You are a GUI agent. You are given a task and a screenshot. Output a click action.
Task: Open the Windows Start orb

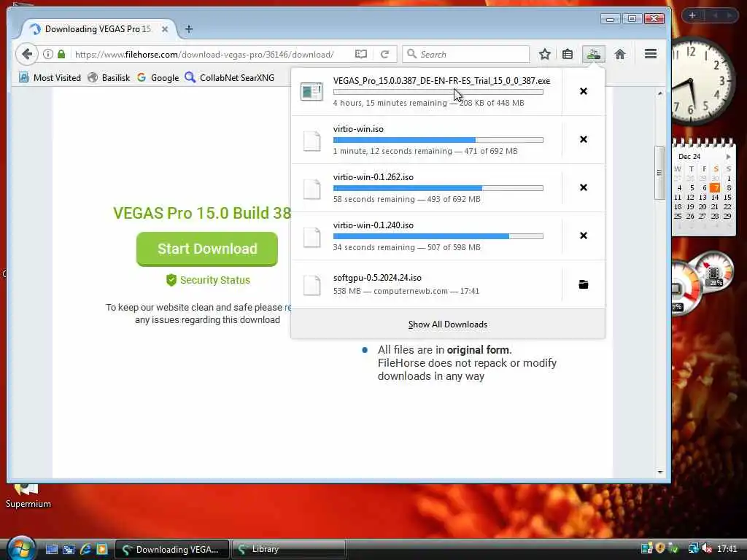[21, 548]
